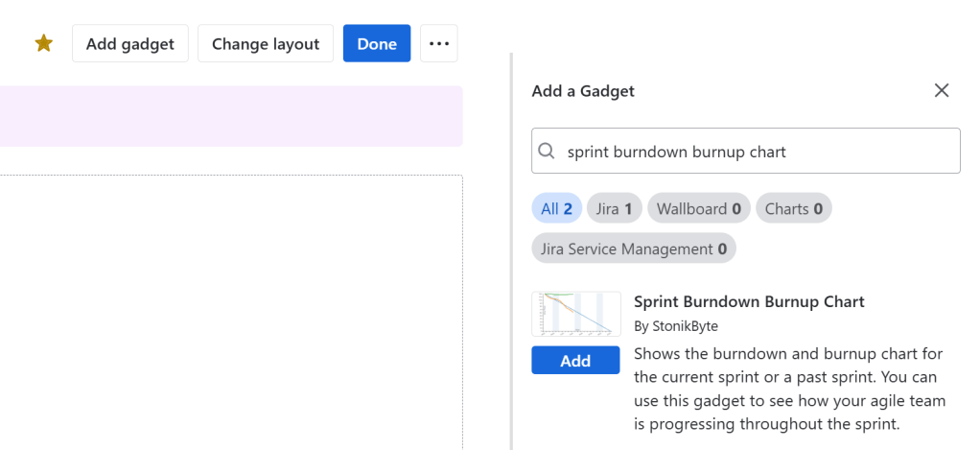This screenshot has height=450, width=980.
Task: Star this dashboard as favorite
Action: (x=44, y=44)
